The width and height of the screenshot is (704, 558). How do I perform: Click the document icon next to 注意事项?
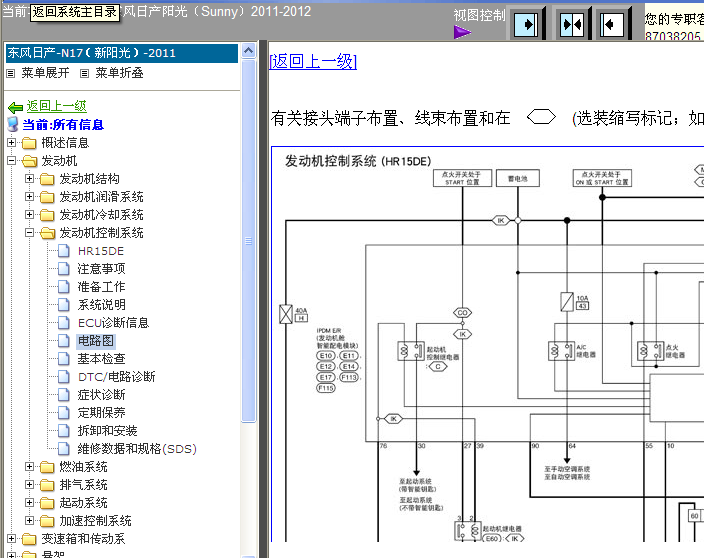(x=64, y=269)
